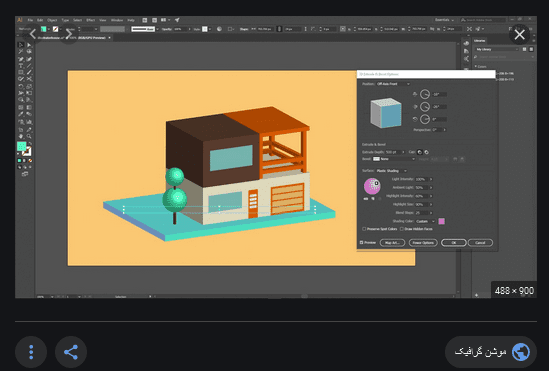This screenshot has width=549, height=371.
Task: Select the Line Segment tool
Action: (x=29, y=66)
